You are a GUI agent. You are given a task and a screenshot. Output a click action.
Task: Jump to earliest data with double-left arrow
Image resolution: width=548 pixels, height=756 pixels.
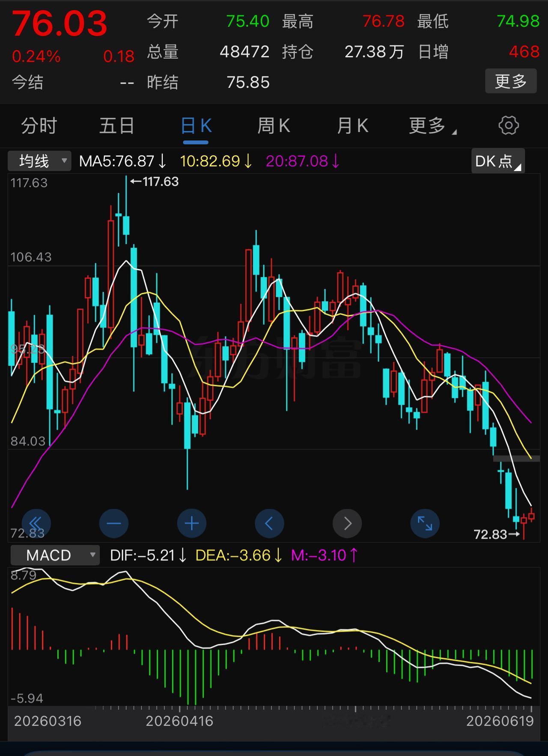[x=36, y=523]
